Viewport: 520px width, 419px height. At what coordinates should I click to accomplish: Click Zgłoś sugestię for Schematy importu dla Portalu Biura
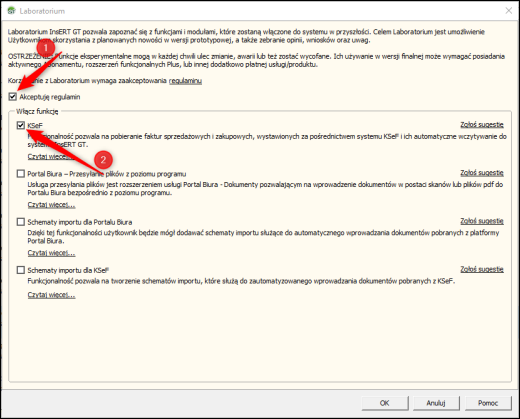482,221
